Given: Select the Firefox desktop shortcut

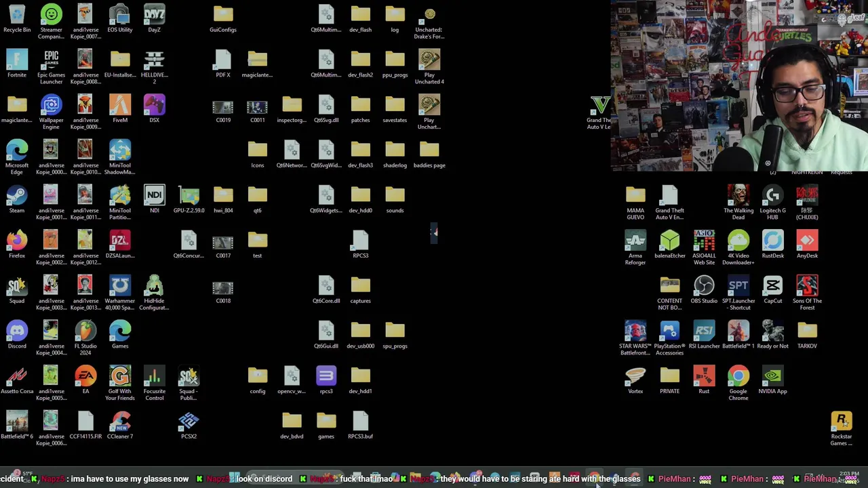Looking at the screenshot, I should click(17, 245).
